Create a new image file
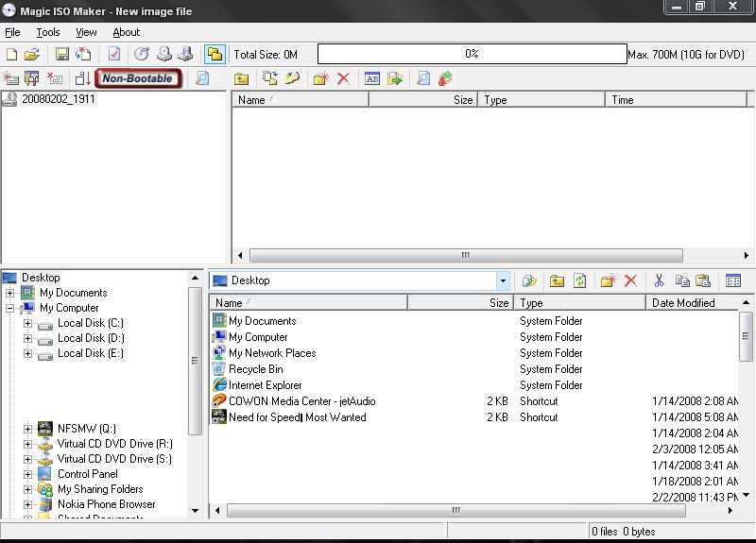756x543 pixels. click(11, 54)
